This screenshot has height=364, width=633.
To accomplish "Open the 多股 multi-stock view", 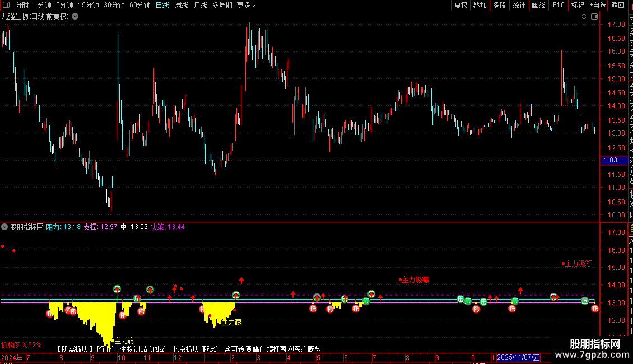I will [499, 5].
